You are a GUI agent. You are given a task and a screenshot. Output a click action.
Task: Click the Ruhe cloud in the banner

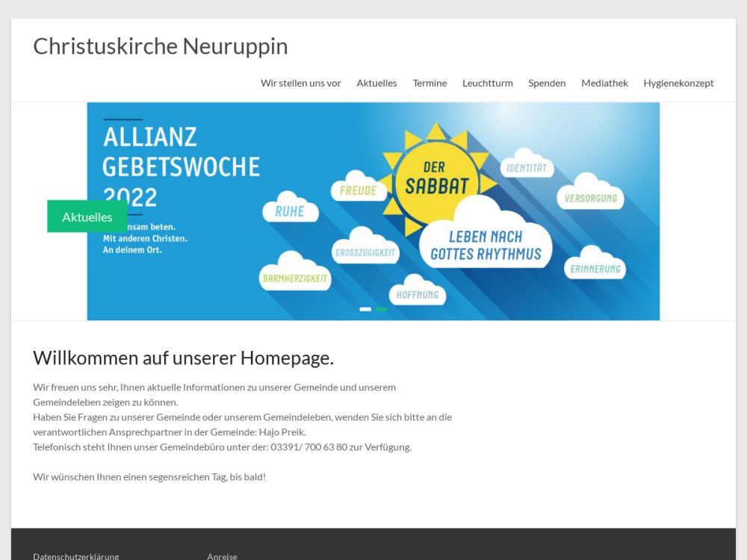point(290,211)
